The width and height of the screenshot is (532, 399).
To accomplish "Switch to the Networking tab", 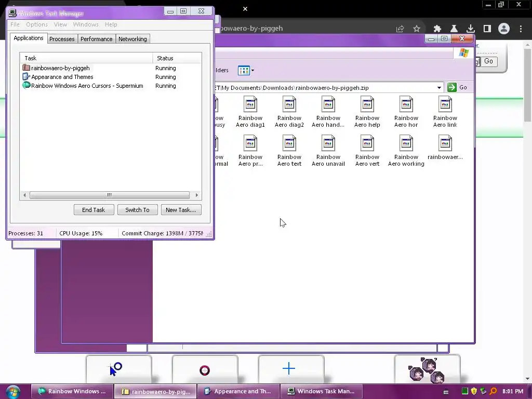I will click(x=132, y=39).
